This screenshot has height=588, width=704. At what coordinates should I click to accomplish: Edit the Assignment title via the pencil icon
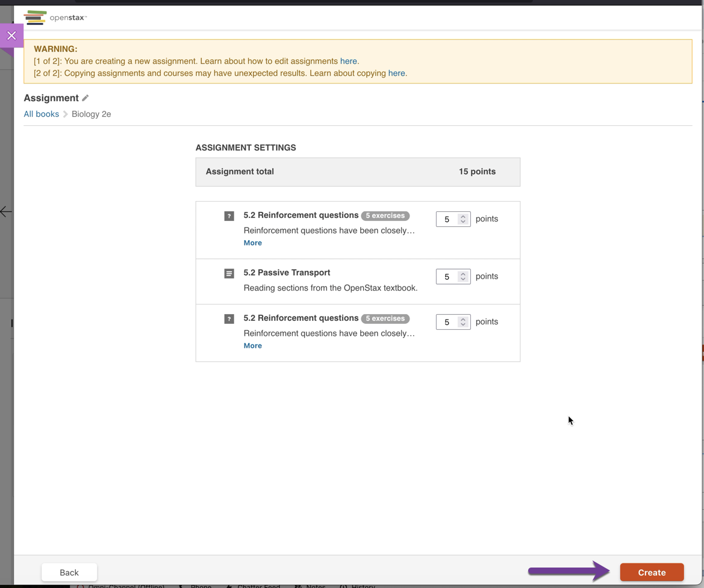tap(84, 97)
